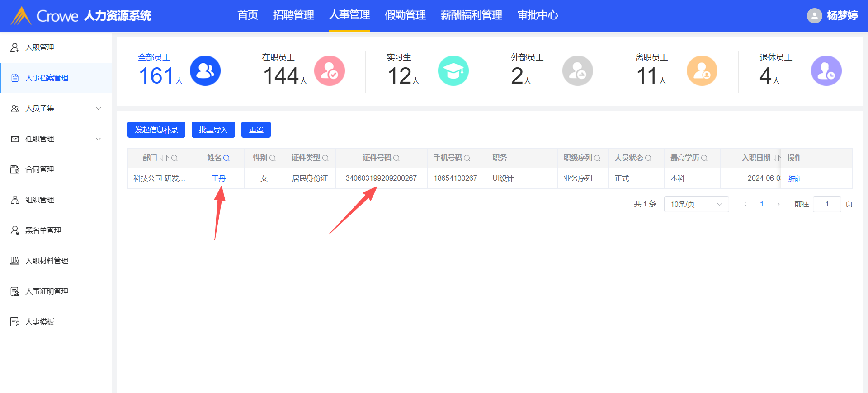Click the search icon in 部门 column header

175,158
